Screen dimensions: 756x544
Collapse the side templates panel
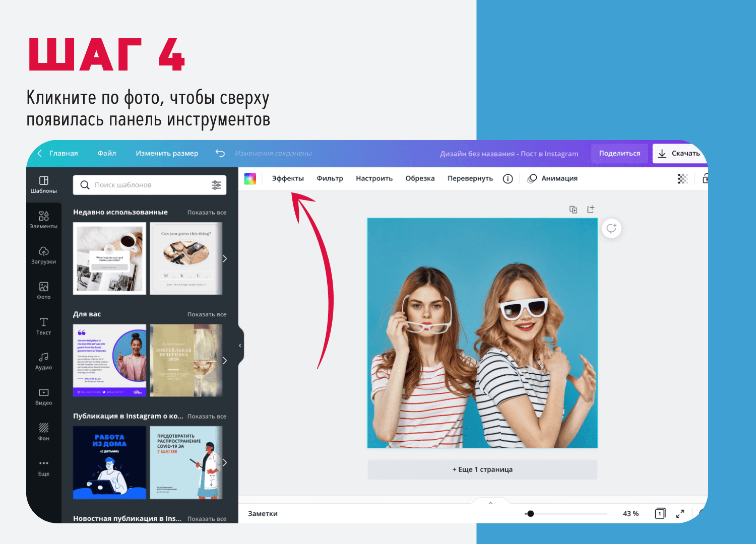point(240,346)
